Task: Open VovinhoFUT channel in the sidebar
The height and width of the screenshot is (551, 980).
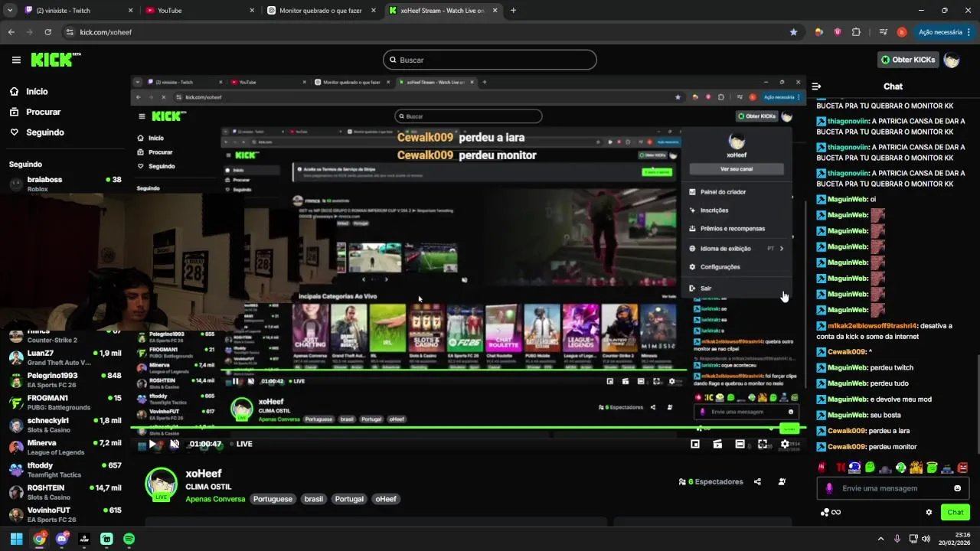Action: click(65, 514)
